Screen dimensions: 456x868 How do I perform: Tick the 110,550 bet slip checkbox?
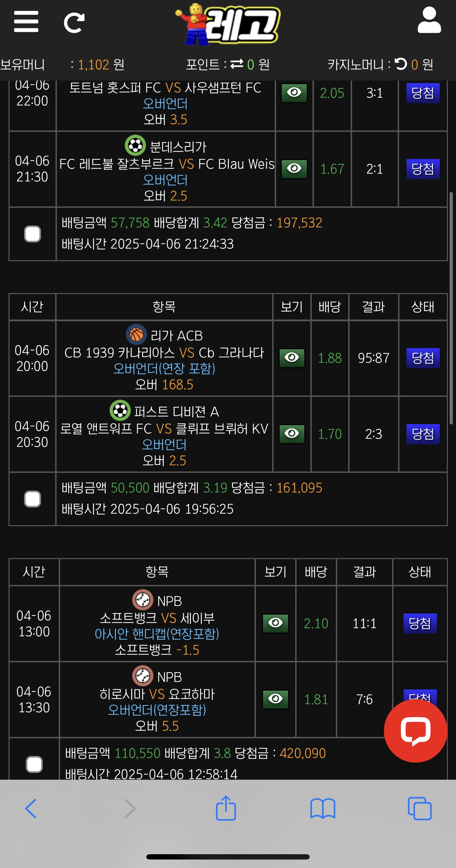click(34, 764)
